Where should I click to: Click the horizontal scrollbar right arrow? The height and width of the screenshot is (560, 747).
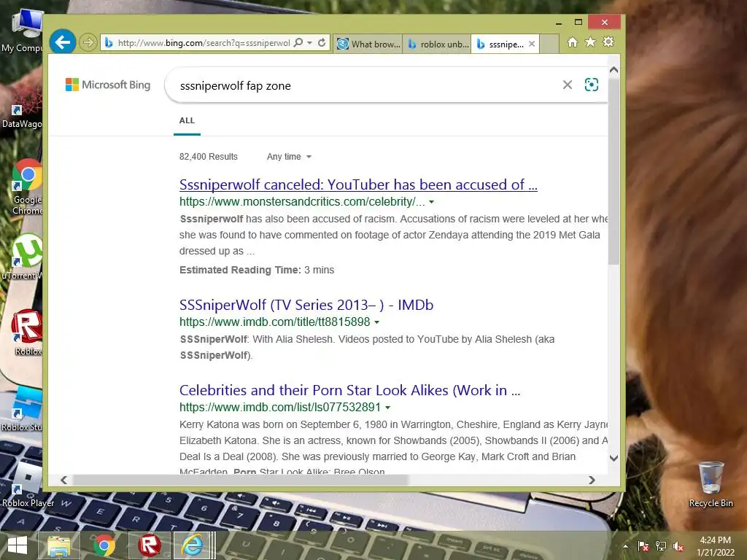[x=592, y=480]
